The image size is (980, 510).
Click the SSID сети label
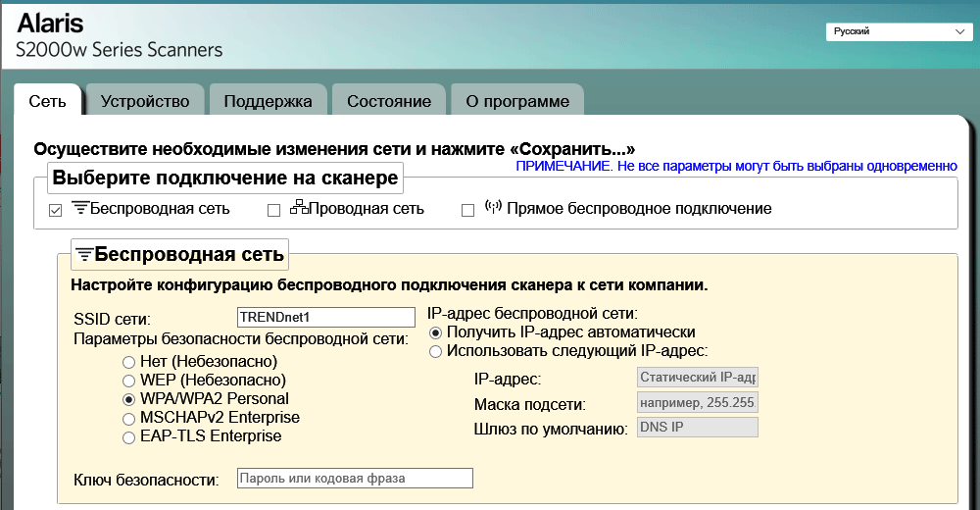(112, 319)
